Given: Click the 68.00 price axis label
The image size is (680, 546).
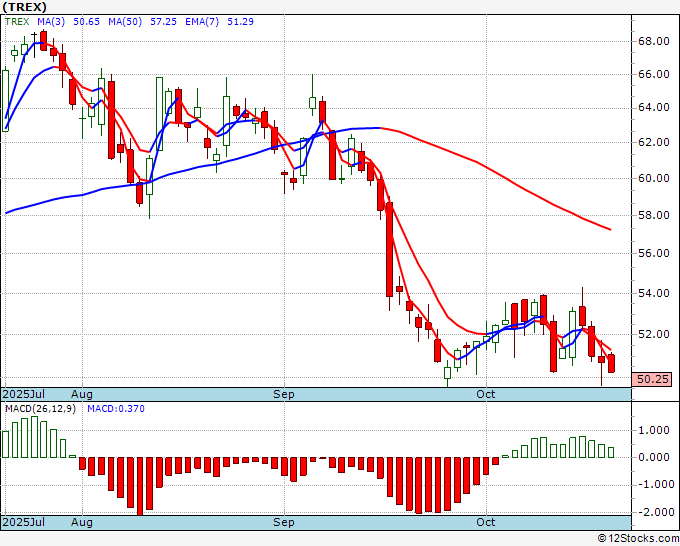Looking at the screenshot, I should pyautogui.click(x=654, y=42).
